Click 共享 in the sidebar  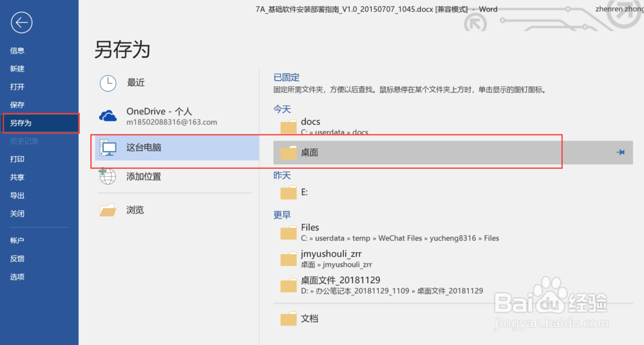pyautogui.click(x=17, y=177)
